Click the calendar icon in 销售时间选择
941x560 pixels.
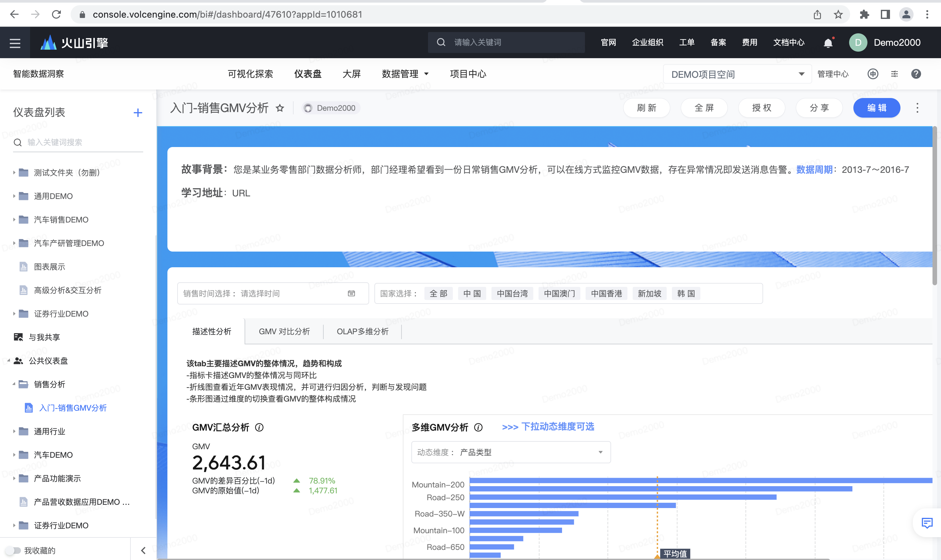(x=351, y=293)
